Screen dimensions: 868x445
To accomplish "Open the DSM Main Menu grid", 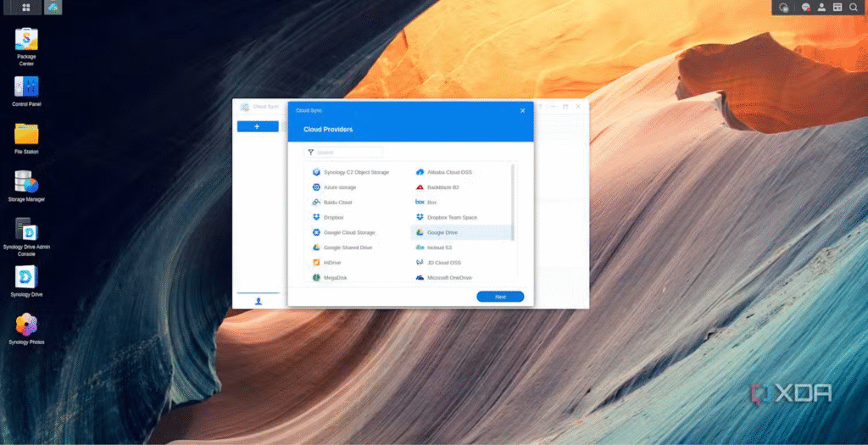I will pyautogui.click(x=26, y=8).
